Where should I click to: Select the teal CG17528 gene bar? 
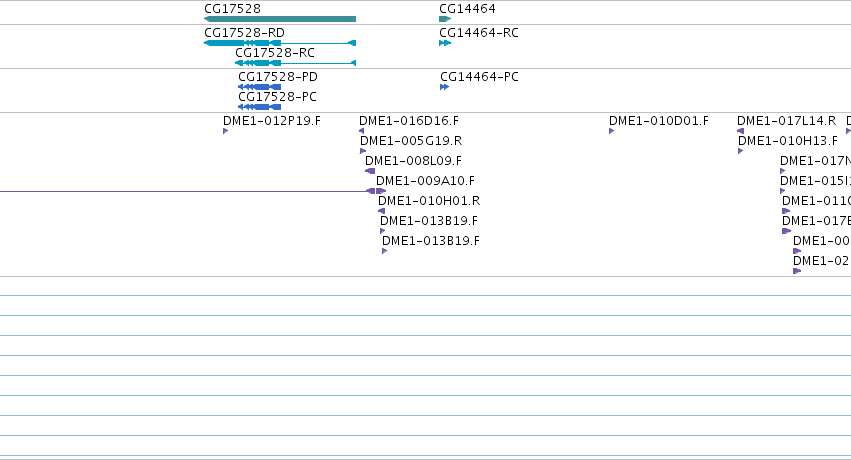click(x=280, y=19)
